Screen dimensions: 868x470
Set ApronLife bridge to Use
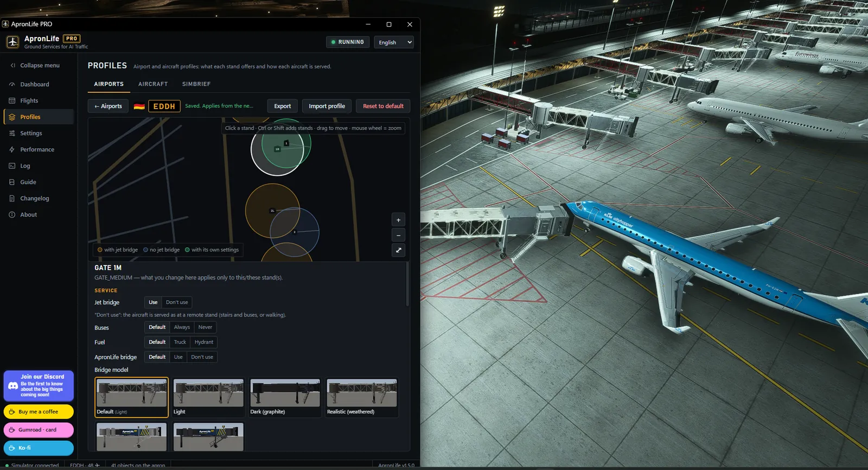178,357
